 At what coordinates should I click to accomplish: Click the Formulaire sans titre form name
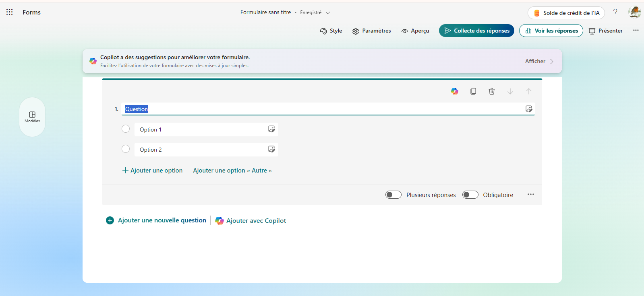coord(265,12)
